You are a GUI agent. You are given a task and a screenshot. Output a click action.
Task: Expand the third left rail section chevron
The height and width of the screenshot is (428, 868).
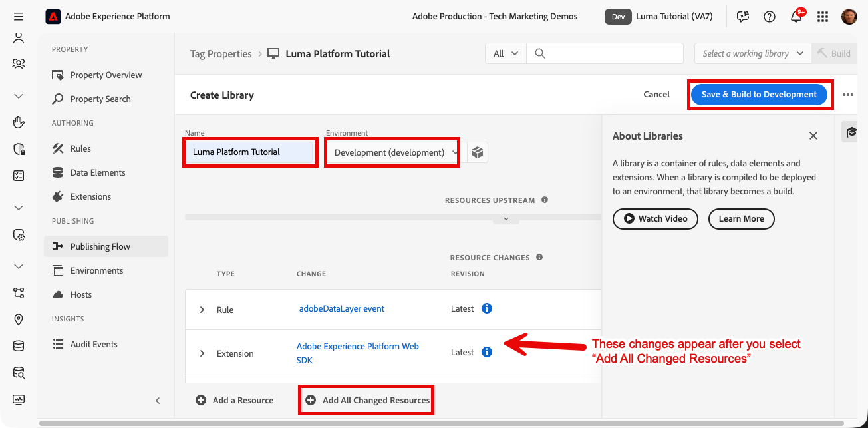[x=19, y=266]
